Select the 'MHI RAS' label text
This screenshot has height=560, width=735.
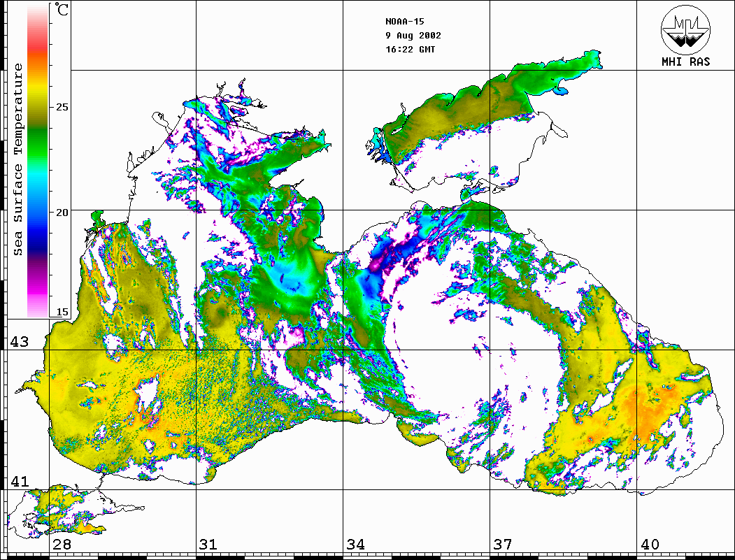click(x=685, y=62)
